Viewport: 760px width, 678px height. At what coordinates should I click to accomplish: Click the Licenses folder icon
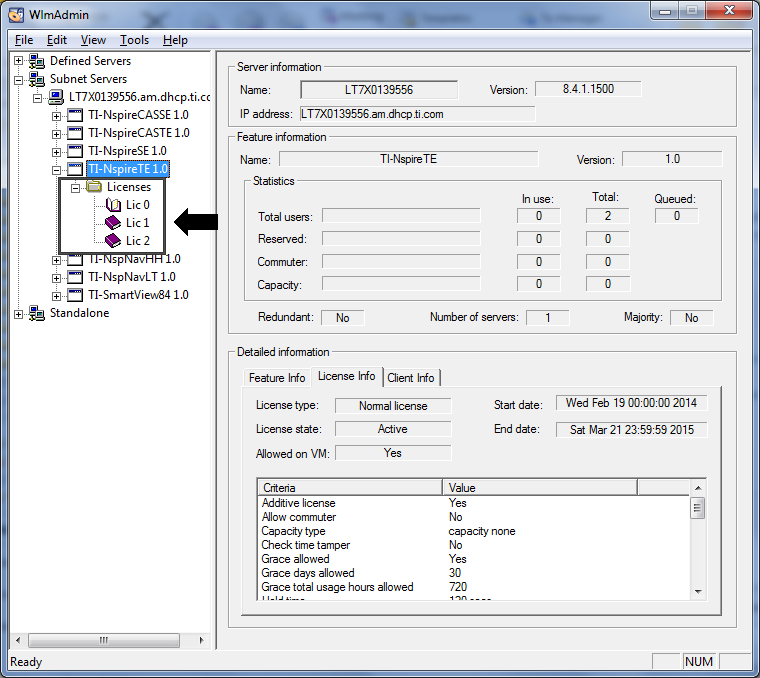click(94, 187)
